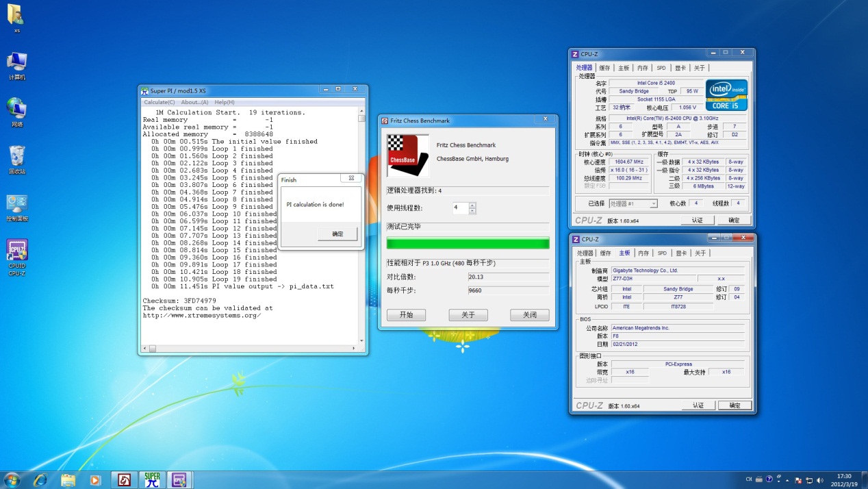Image resolution: width=868 pixels, height=489 pixels.
Task: Open Windows Media Player from the taskbar
Action: tap(95, 479)
